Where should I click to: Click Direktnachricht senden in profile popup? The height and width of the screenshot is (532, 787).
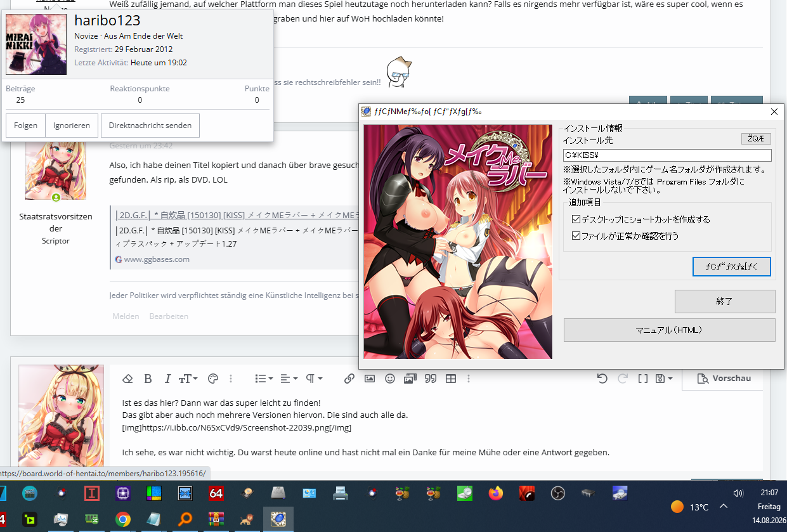[x=150, y=126]
